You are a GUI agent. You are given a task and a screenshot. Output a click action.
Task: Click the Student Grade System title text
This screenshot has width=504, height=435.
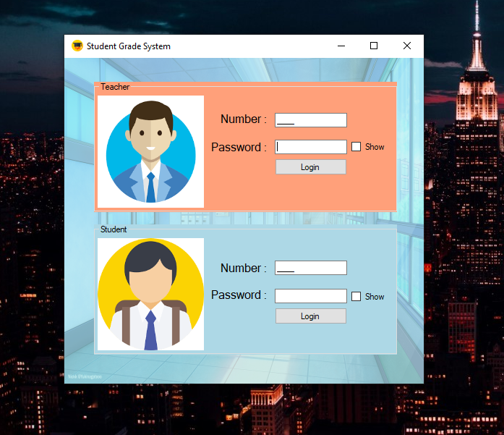pos(129,46)
